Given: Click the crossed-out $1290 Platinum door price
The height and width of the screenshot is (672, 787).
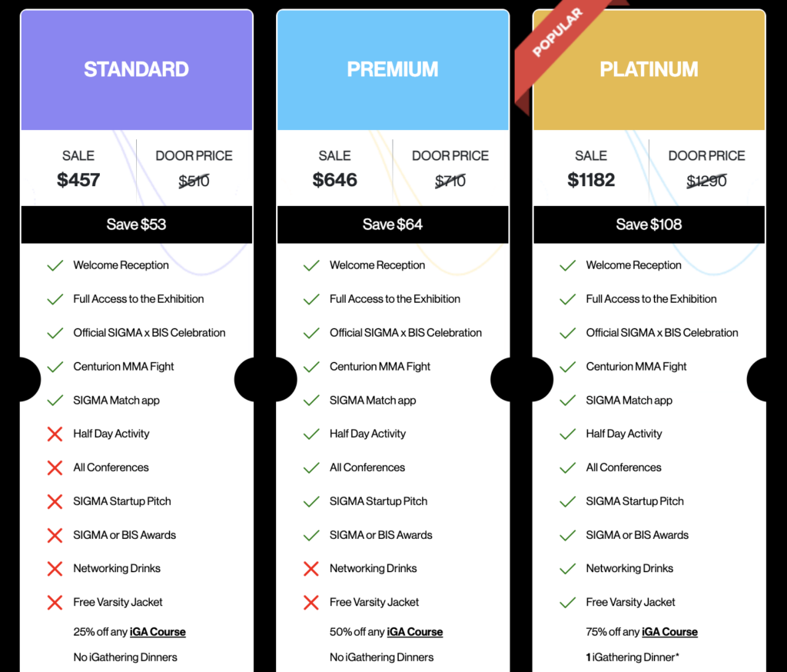Looking at the screenshot, I should (706, 181).
